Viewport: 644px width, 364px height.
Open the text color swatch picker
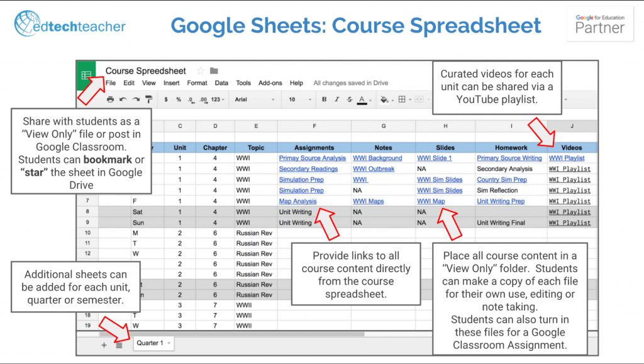[x=362, y=100]
